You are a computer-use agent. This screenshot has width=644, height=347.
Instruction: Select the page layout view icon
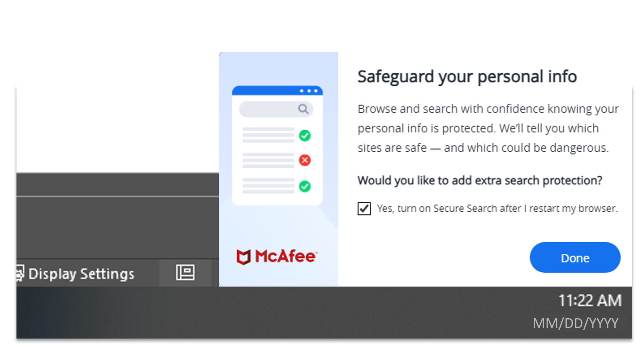coord(185,273)
